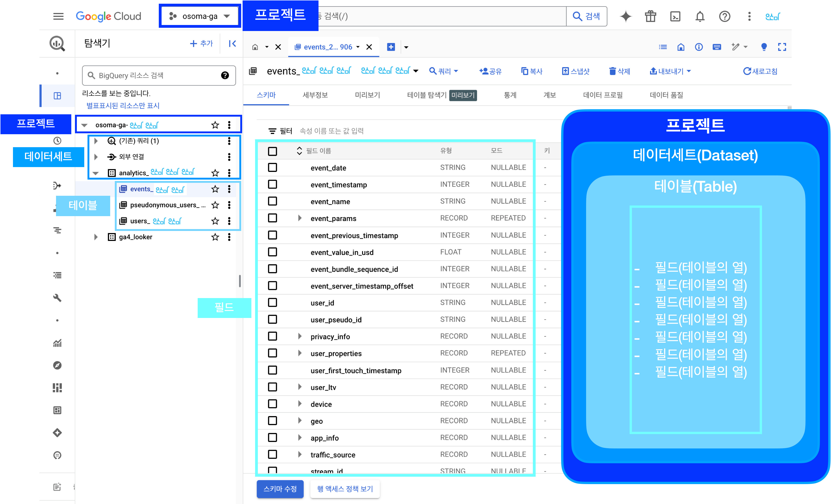
Task: Switch to the 미리보기 tab
Action: point(367,95)
